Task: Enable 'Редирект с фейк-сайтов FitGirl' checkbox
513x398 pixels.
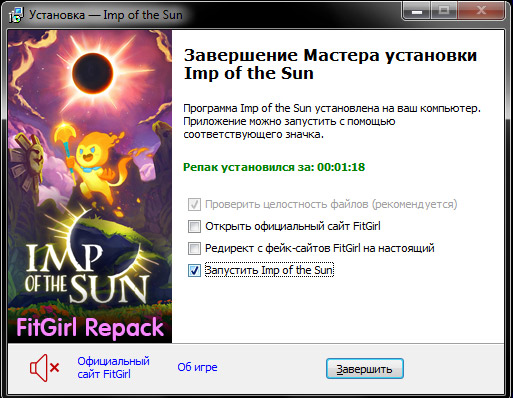Action: 194,248
